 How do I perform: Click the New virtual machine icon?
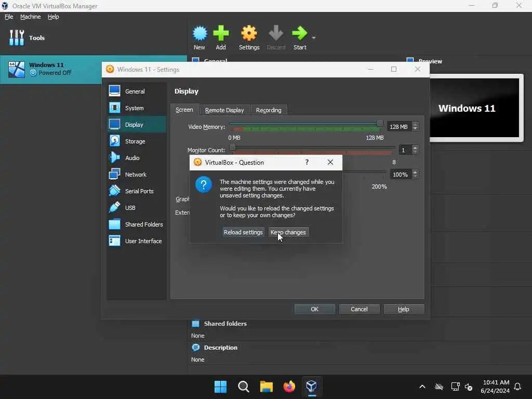click(x=199, y=34)
